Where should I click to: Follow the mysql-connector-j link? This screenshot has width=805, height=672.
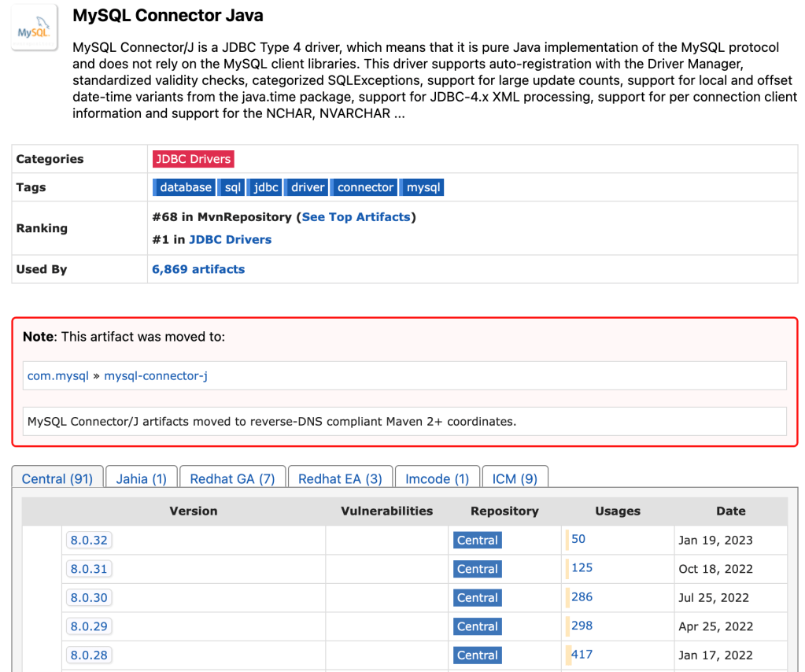tap(156, 376)
